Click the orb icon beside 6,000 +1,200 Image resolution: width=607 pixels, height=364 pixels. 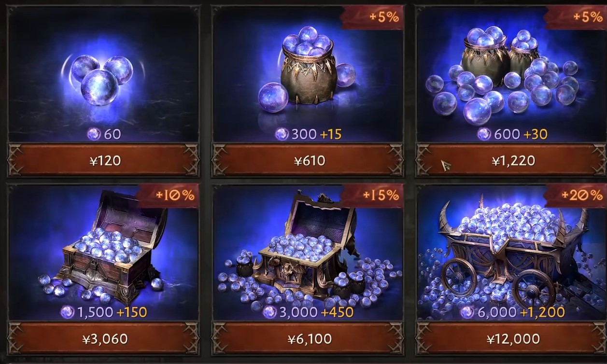click(x=467, y=312)
